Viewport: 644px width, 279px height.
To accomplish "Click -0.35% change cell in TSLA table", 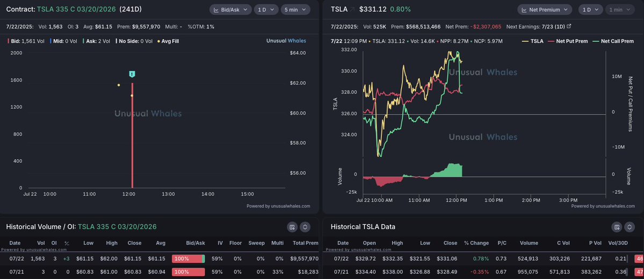I will [x=480, y=272].
